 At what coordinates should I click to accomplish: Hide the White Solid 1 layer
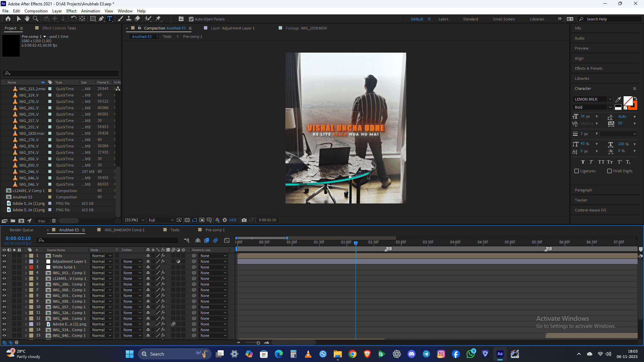tap(4, 267)
